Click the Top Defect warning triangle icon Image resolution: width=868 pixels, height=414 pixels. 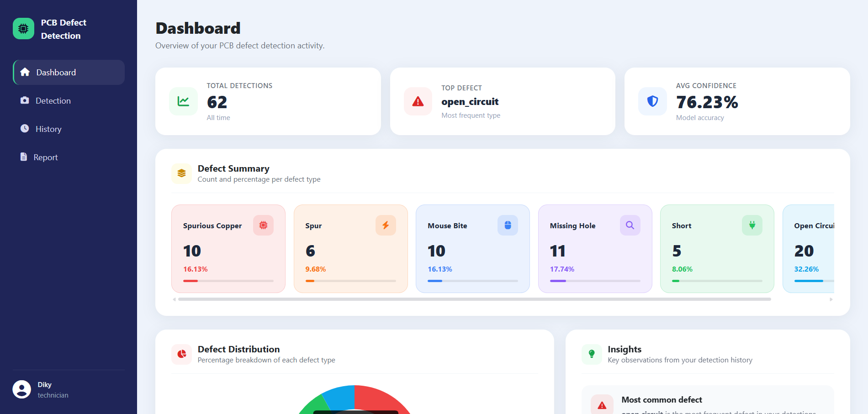[x=418, y=101]
